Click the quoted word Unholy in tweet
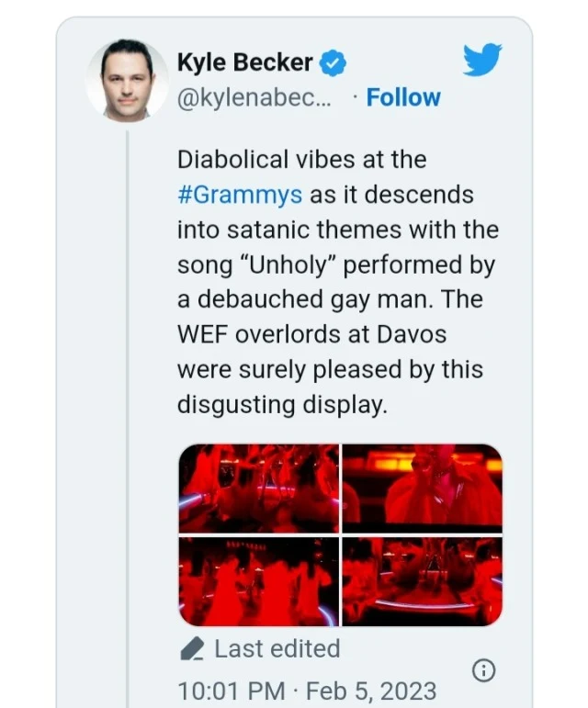The image size is (588, 708). tap(288, 264)
